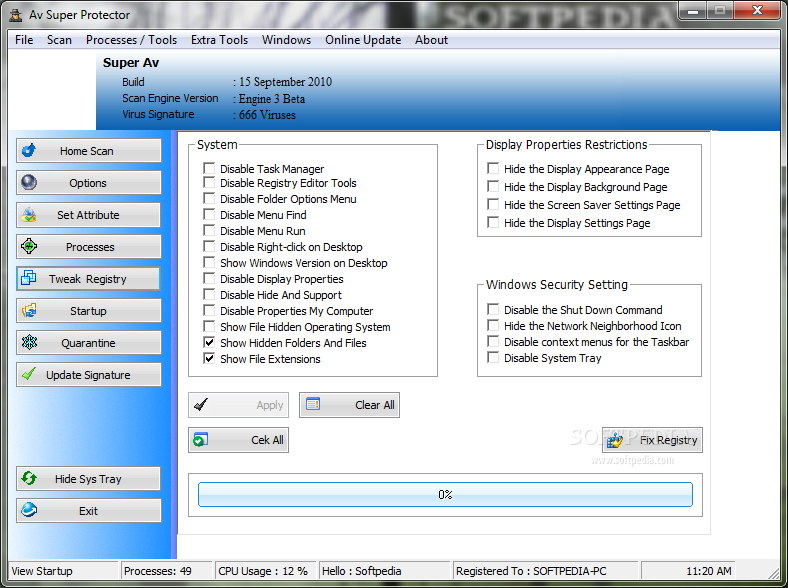Click the Set Attribute icon
This screenshot has width=788, height=588.
click(29, 215)
